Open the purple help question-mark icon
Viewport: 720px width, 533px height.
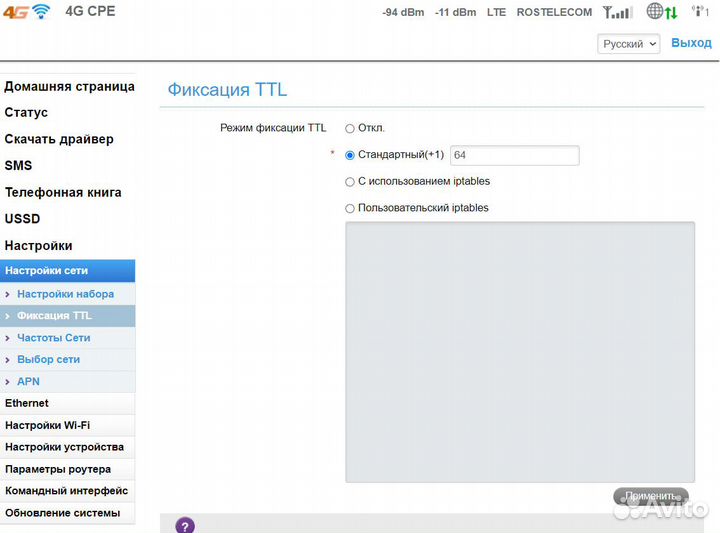pyautogui.click(x=185, y=526)
